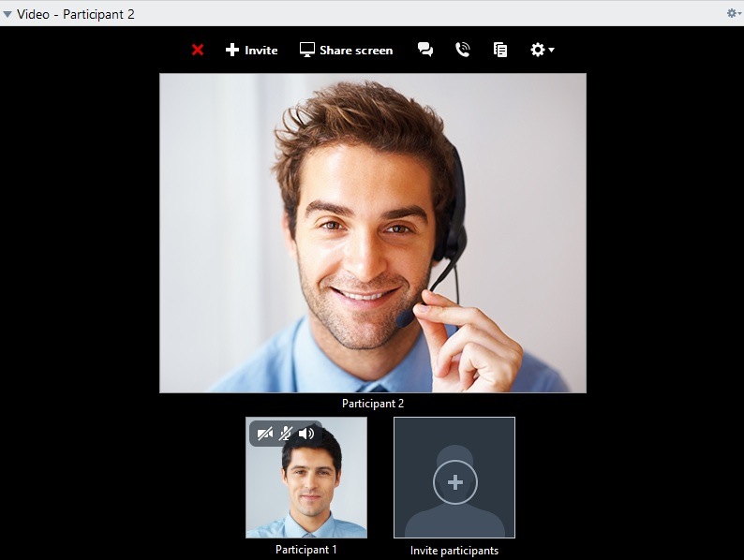Click the Participant 2 name label
The height and width of the screenshot is (560, 744).
point(373,404)
